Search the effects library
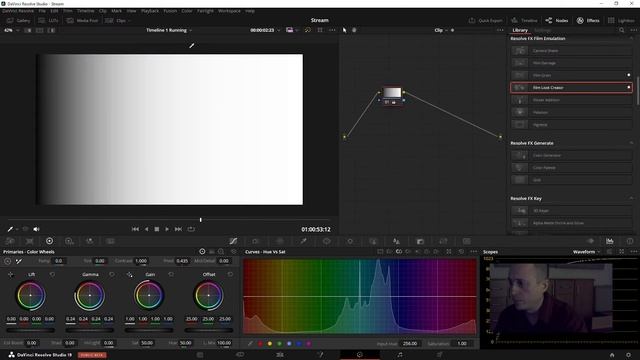The height and width of the screenshot is (360, 640). coord(621,30)
